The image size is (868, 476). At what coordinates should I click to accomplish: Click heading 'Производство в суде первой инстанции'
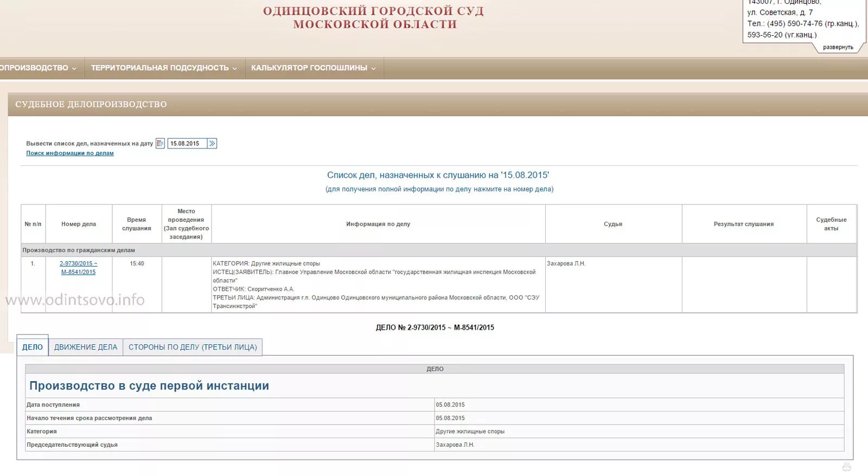(x=149, y=385)
